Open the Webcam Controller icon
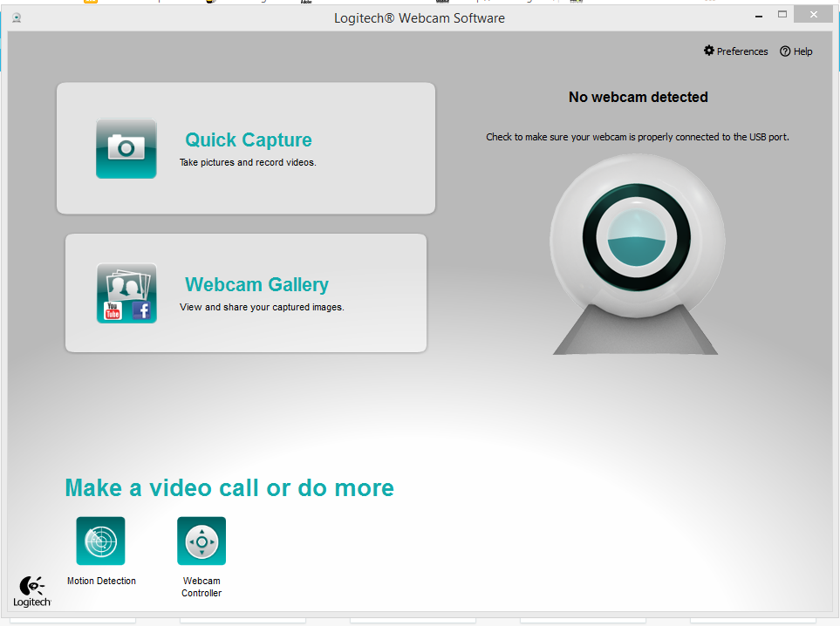The image size is (840, 626). click(201, 541)
